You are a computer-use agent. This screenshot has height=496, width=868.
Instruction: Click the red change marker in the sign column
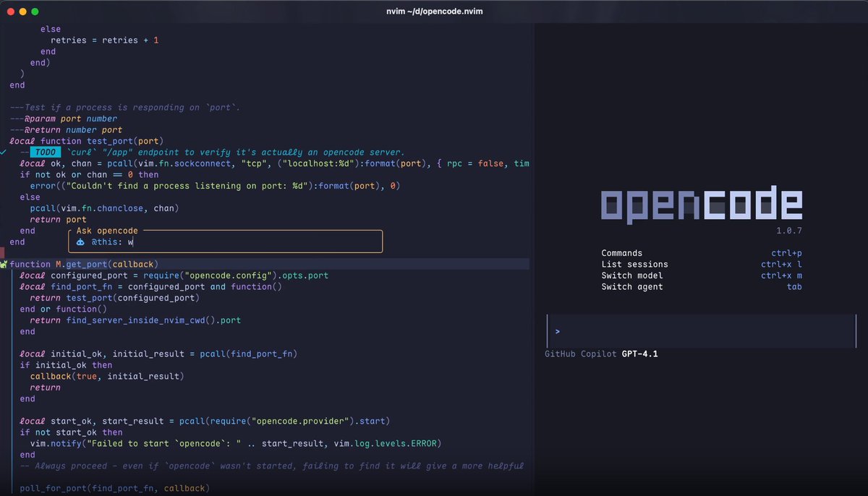(2, 252)
